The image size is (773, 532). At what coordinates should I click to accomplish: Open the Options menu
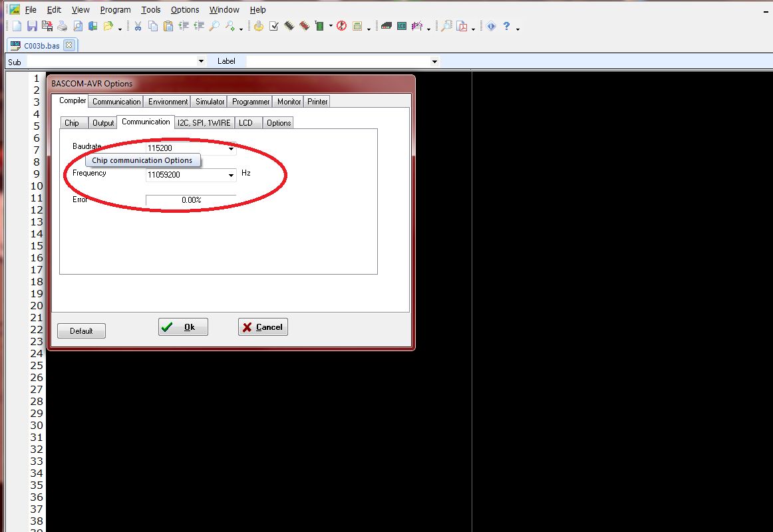point(185,9)
